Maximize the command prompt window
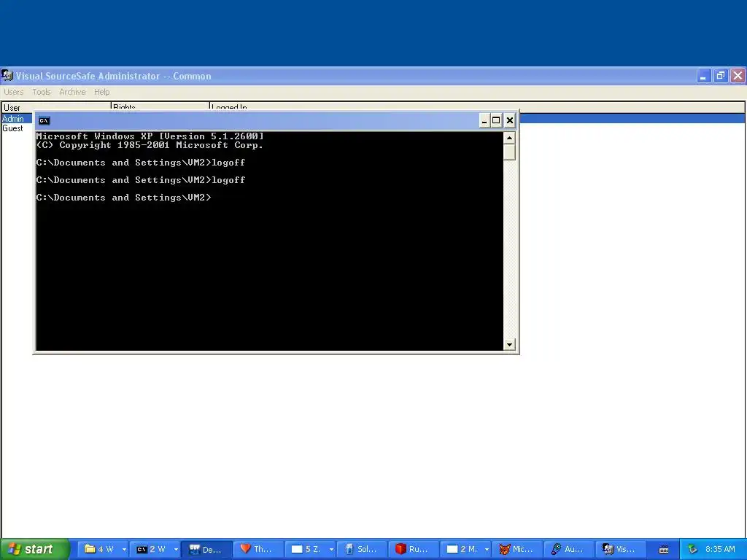This screenshot has width=747, height=560. click(496, 120)
